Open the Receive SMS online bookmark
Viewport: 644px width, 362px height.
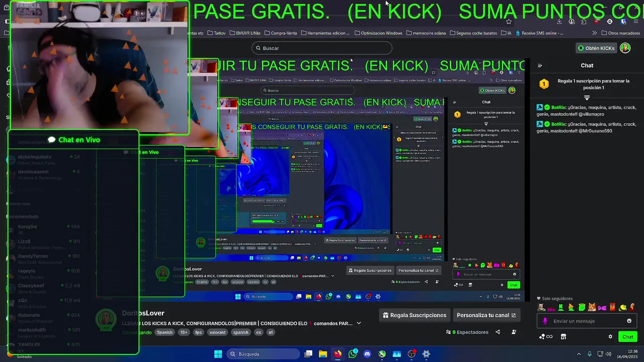[x=539, y=33]
